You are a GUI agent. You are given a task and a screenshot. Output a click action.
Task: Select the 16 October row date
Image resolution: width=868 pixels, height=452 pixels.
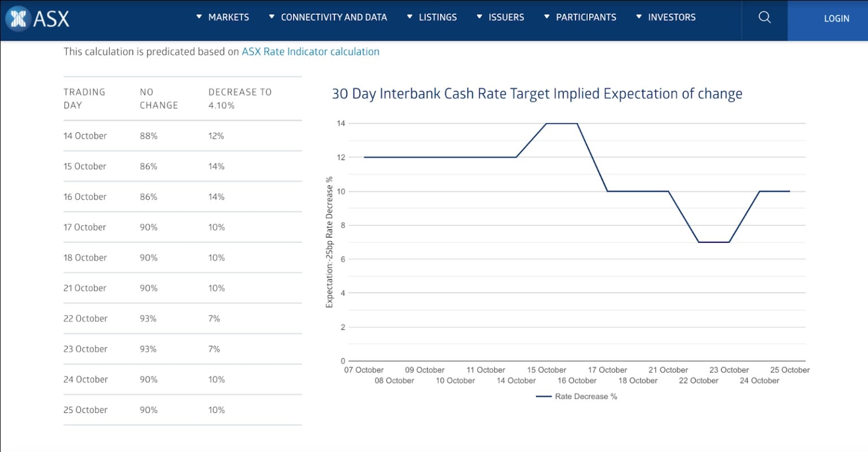tap(85, 197)
